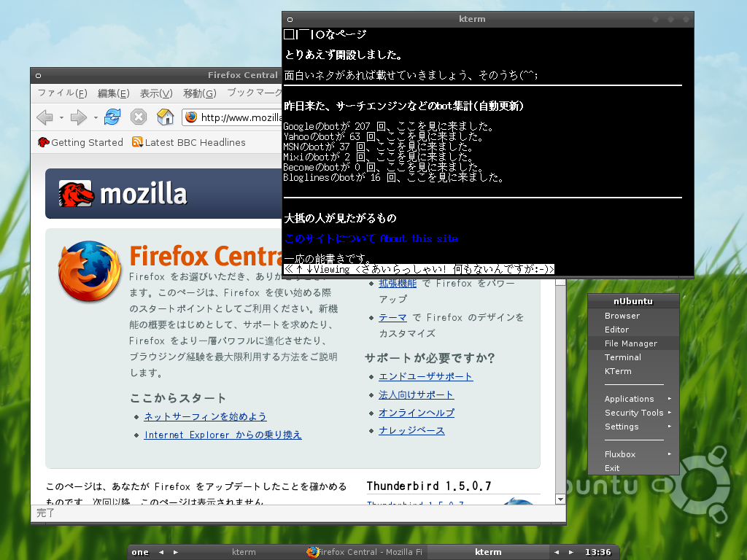This screenshot has width=747, height=560.
Task: Expand the Security Tools submenu
Action: pos(633,413)
